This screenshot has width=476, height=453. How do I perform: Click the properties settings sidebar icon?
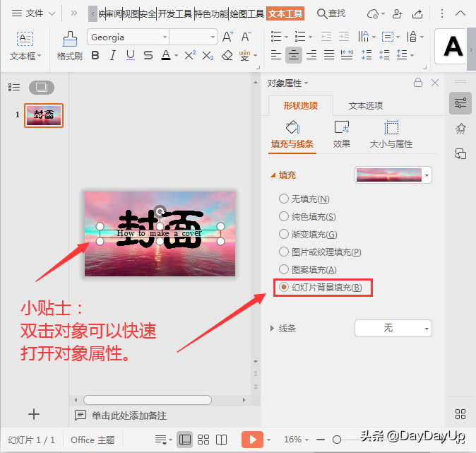460,103
